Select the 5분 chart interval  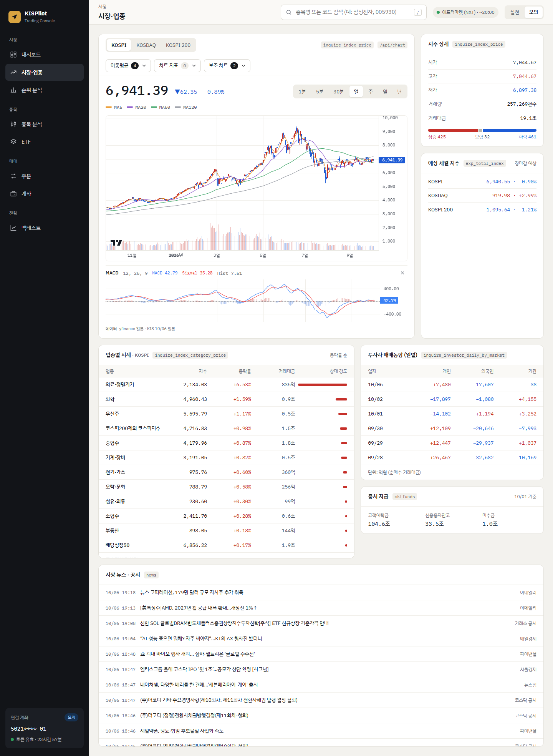coord(320,92)
